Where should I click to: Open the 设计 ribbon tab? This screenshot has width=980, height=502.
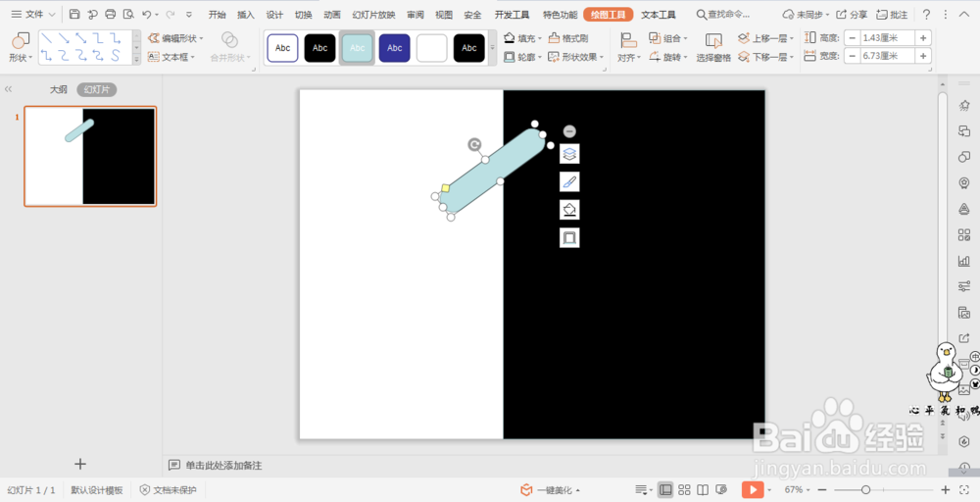coord(274,15)
